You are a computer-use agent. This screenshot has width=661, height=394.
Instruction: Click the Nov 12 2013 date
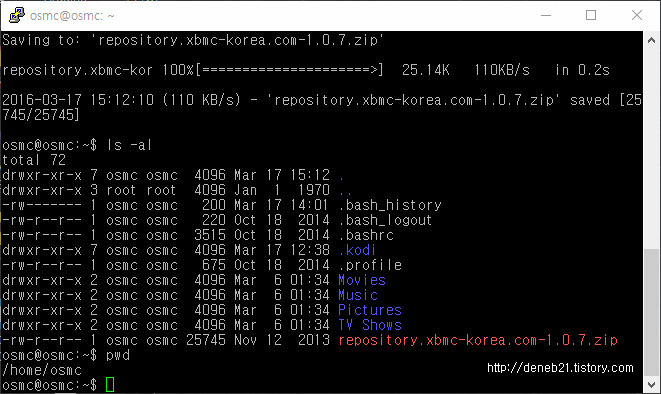282,340
